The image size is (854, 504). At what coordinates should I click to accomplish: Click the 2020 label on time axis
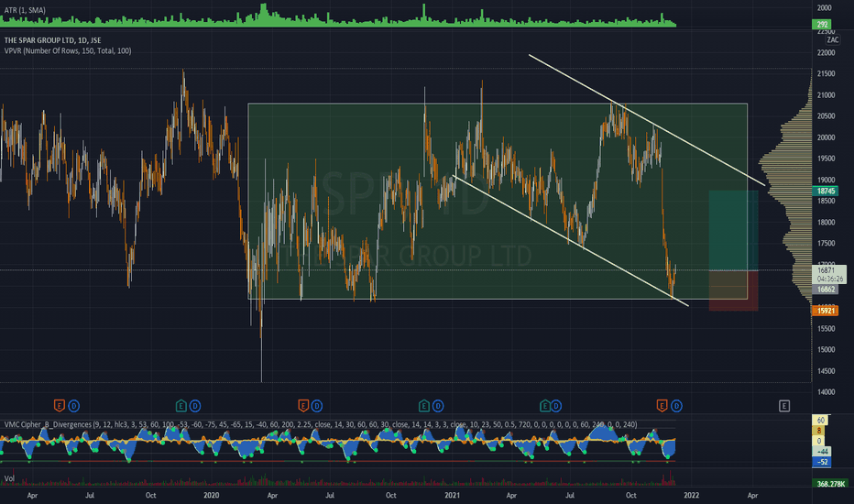pos(211,495)
